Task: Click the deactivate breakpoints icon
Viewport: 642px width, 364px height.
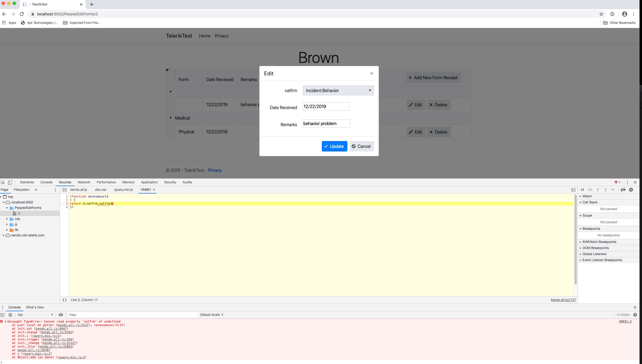Action: click(623, 190)
